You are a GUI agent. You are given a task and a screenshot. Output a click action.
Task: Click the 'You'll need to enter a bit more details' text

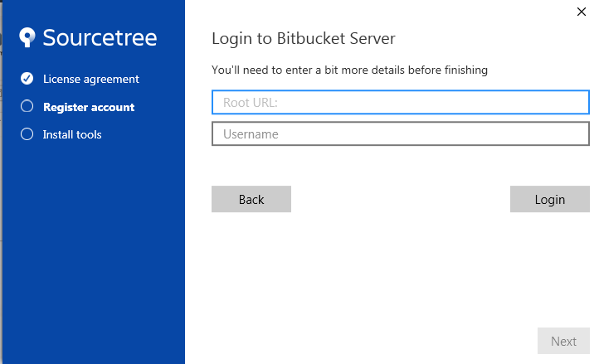pos(349,70)
